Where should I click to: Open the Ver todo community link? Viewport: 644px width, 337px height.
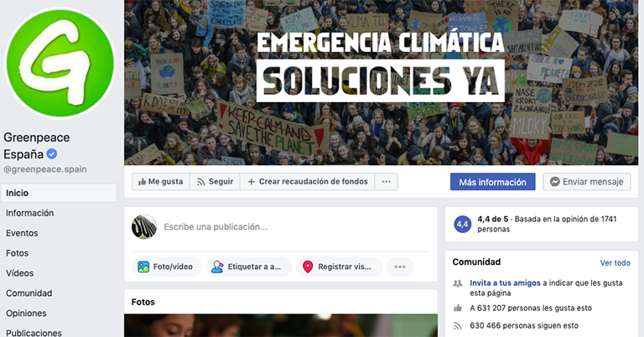[x=615, y=262]
